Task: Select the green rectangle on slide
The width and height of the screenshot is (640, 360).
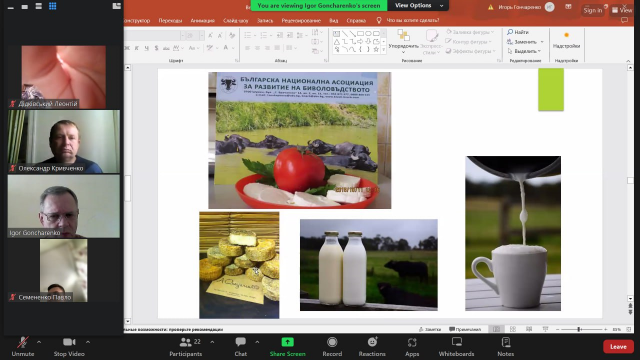Action: (x=551, y=89)
